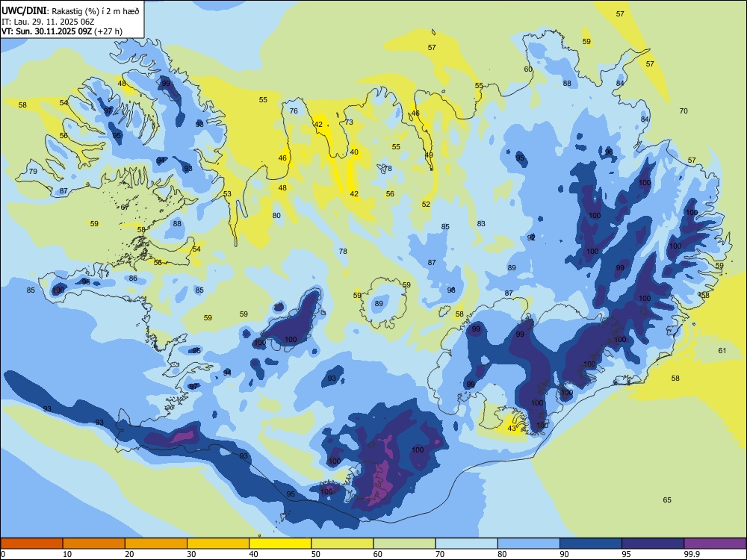Select the 20–30 amber legend swatch

(156, 544)
